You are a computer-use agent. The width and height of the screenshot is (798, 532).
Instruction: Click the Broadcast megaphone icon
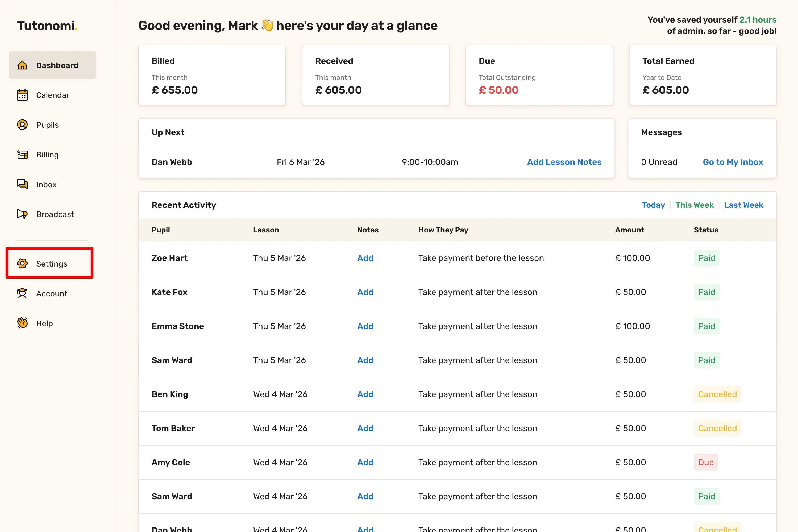(22, 214)
